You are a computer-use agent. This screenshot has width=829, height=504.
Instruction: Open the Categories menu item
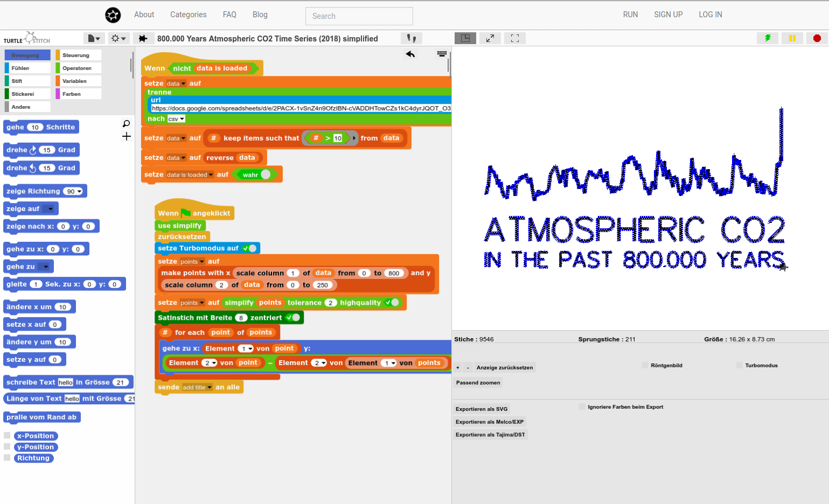(188, 15)
